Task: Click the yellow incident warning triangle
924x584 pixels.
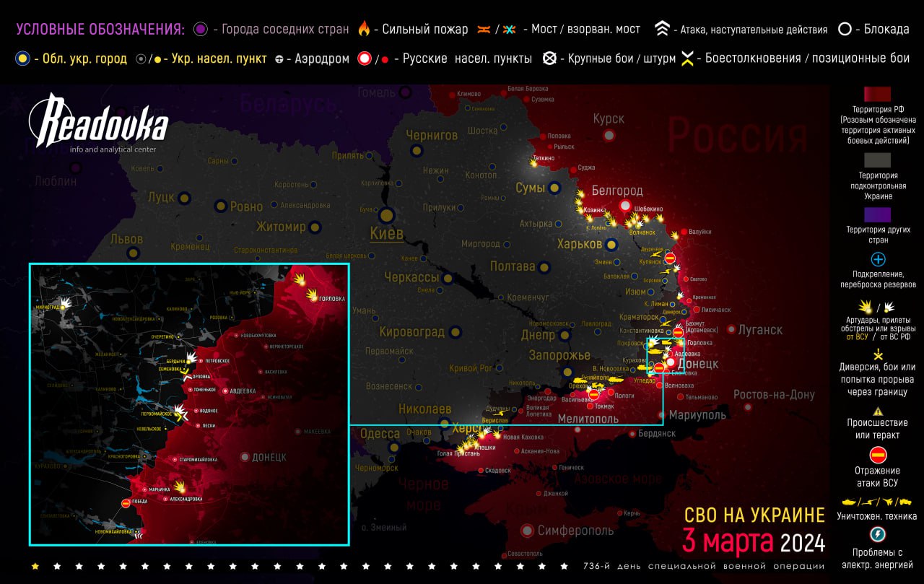Action: [x=878, y=411]
